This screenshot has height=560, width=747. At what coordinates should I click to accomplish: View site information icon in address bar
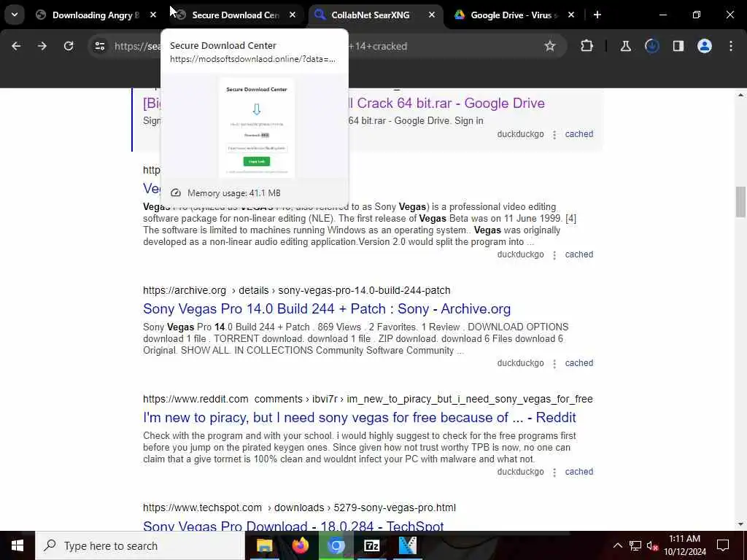point(99,46)
